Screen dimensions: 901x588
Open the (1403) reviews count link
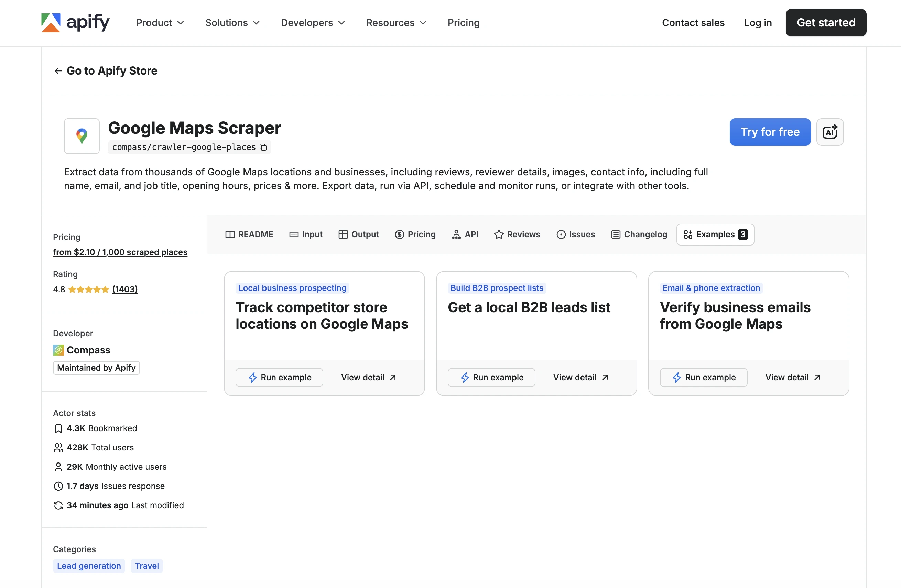tap(125, 290)
